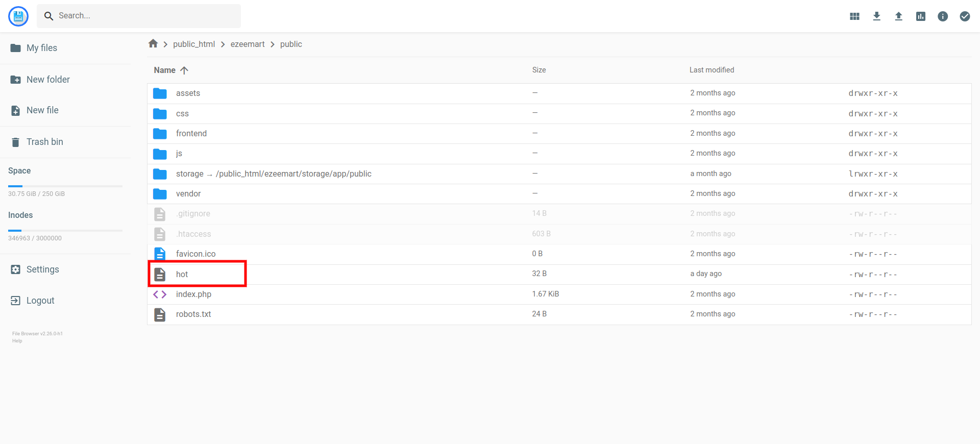The image size is (980, 444).
Task: Open the index.php code file icon
Action: [160, 294]
